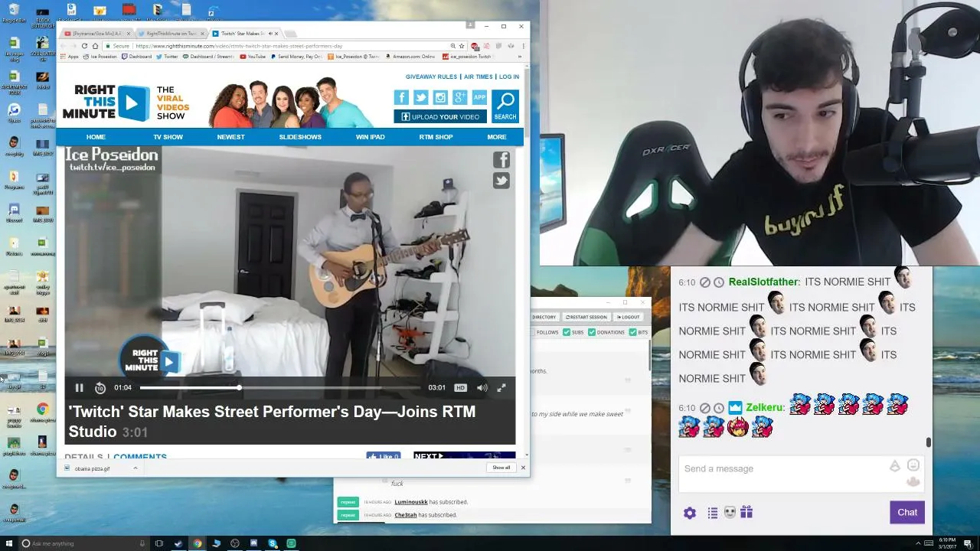Bookmark this page with the star
The height and width of the screenshot is (551, 980).
(462, 46)
